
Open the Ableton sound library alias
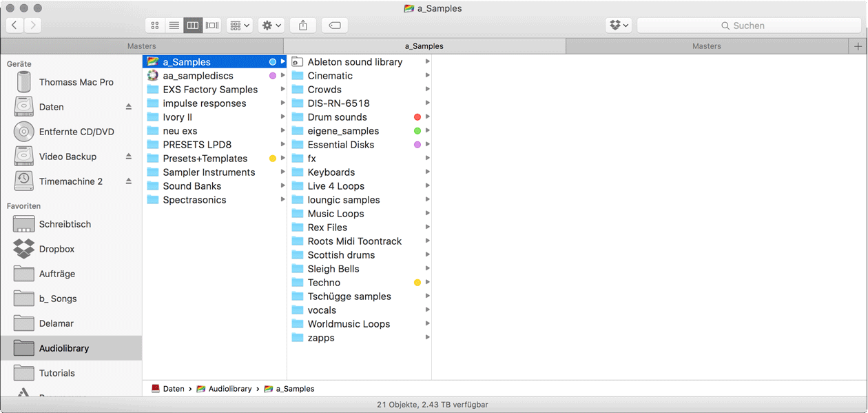tap(360, 62)
